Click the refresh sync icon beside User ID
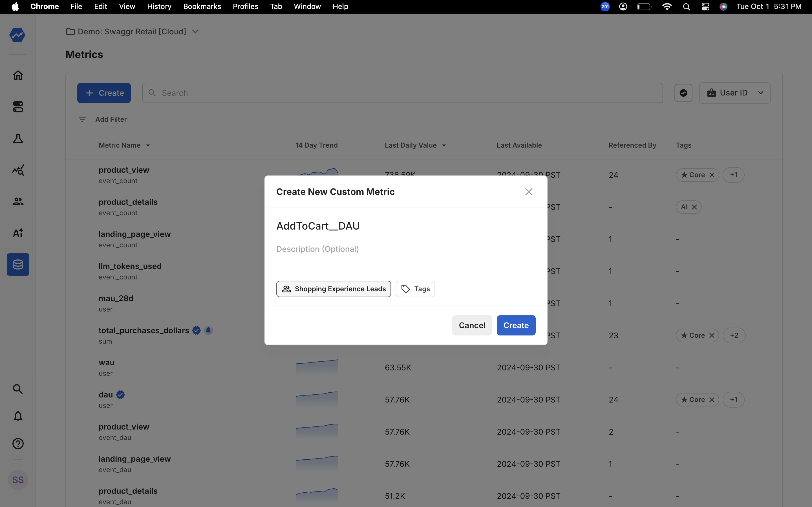This screenshot has width=812, height=507. pyautogui.click(x=683, y=93)
